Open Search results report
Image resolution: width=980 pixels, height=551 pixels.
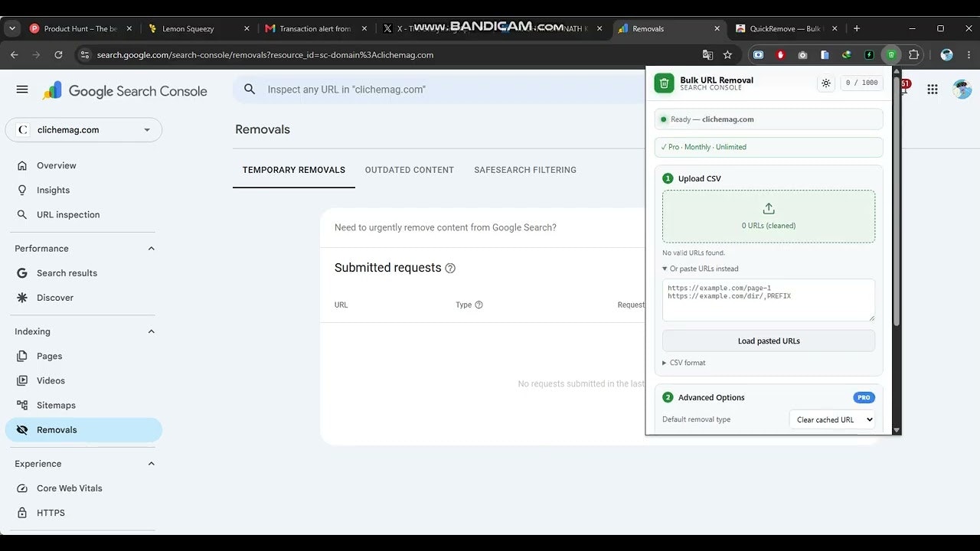pos(83,273)
